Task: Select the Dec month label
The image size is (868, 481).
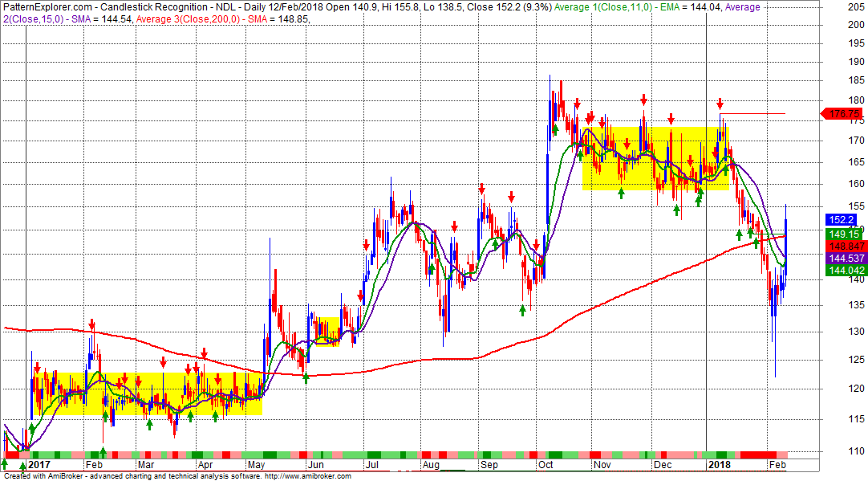Action: [x=663, y=465]
